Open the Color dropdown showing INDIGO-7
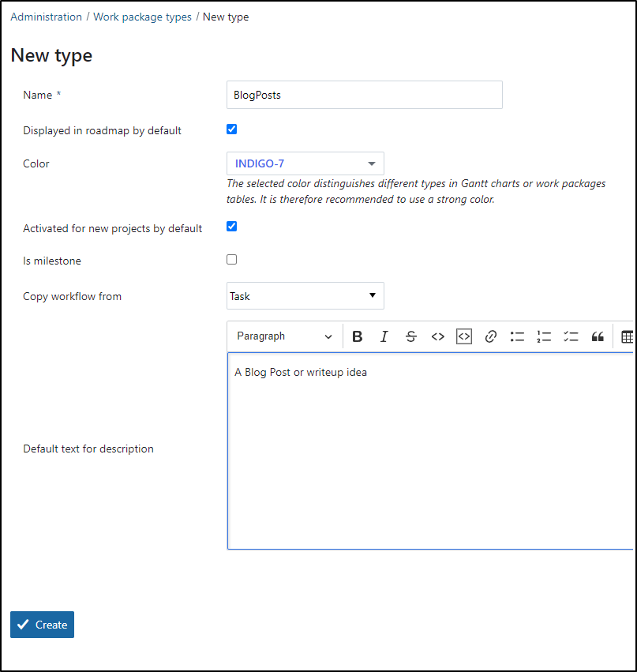The image size is (637, 672). tap(305, 163)
